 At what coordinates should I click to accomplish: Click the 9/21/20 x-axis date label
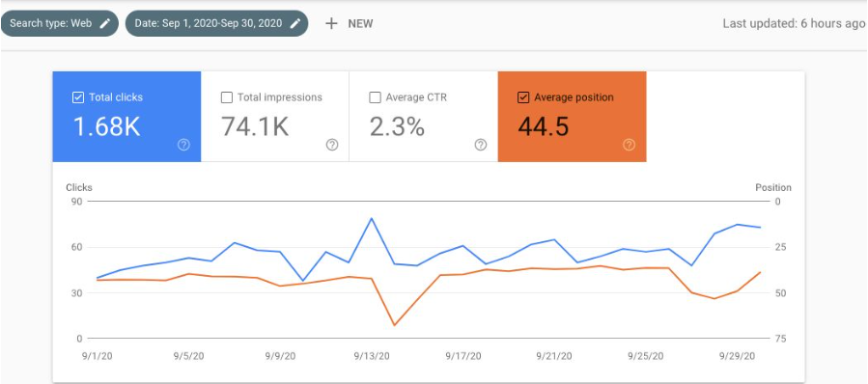coord(554,356)
